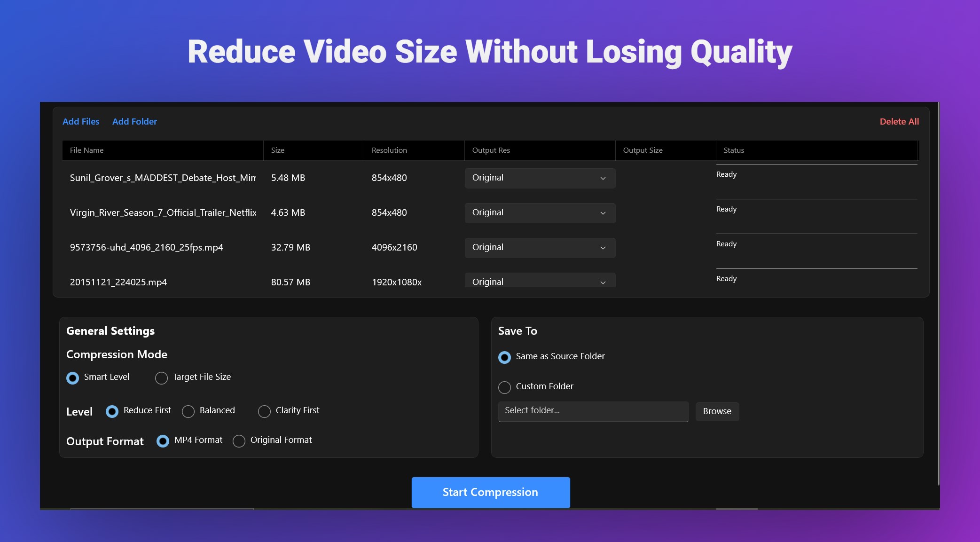Viewport: 980px width, 542px height.
Task: Choose Target File Size compression mode
Action: click(x=161, y=378)
